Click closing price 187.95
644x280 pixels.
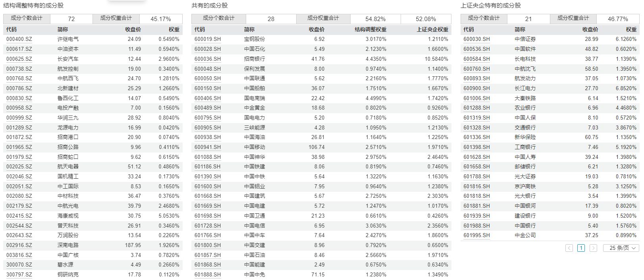click(x=133, y=245)
